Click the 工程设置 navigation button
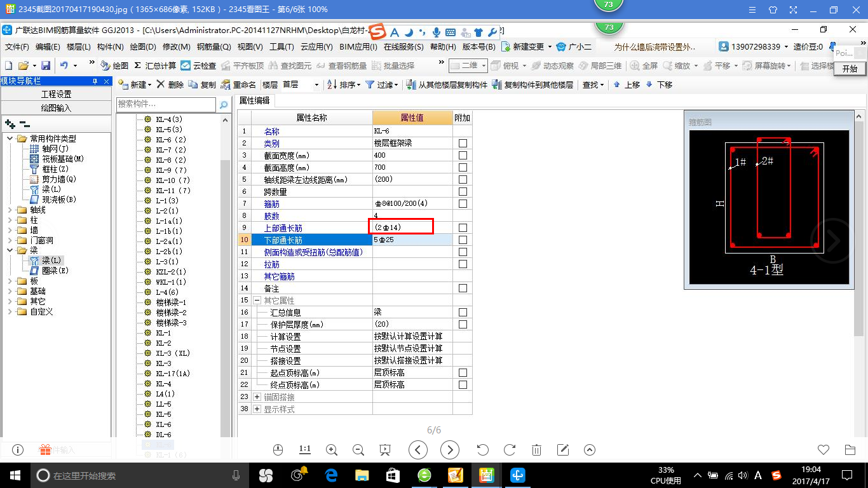This screenshot has width=868, height=488. 56,94
